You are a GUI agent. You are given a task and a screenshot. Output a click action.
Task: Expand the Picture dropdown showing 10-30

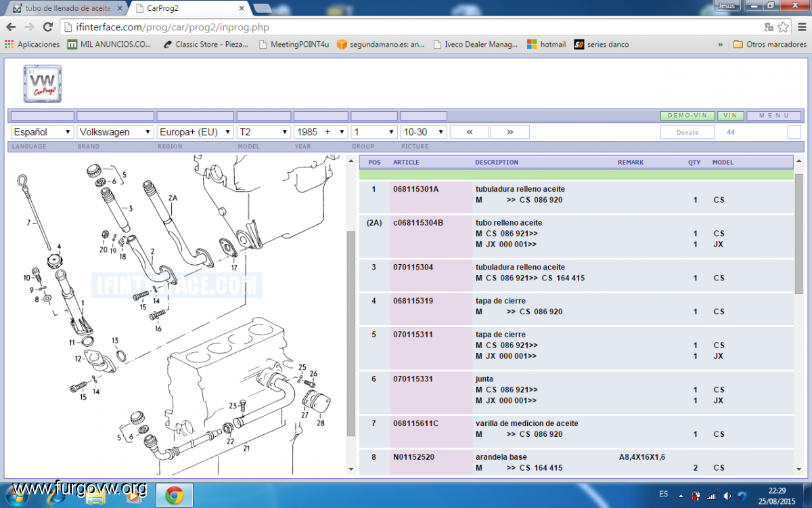(x=424, y=132)
